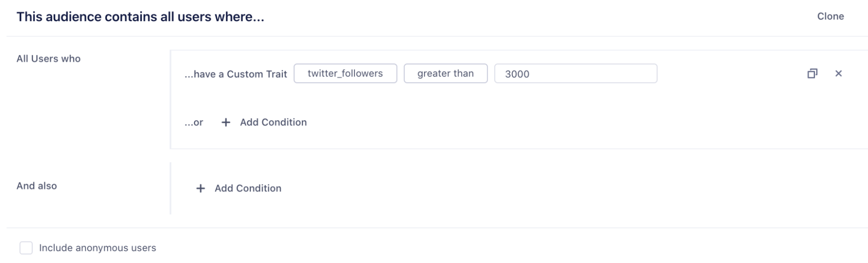Image resolution: width=868 pixels, height=263 pixels.
Task: Click 'Add Condition' text in 'And also' section
Action: (248, 188)
